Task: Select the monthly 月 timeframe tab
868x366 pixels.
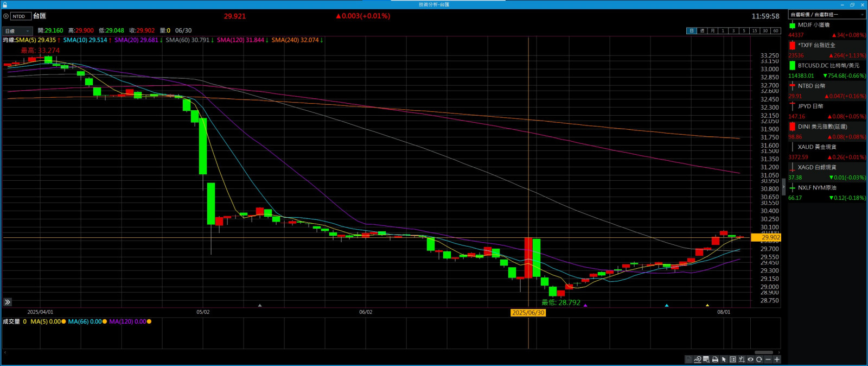Action: click(x=712, y=31)
